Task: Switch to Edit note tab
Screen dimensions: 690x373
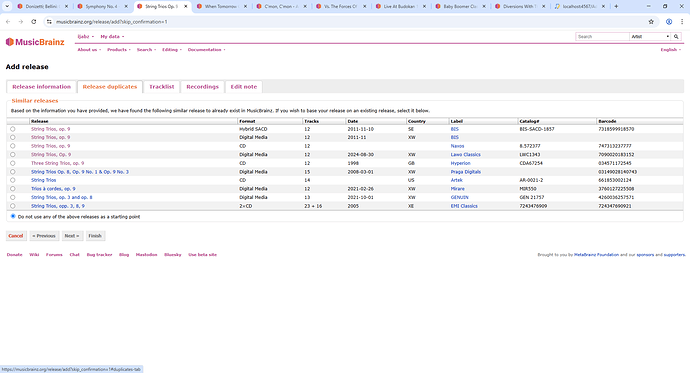Action: 244,87
